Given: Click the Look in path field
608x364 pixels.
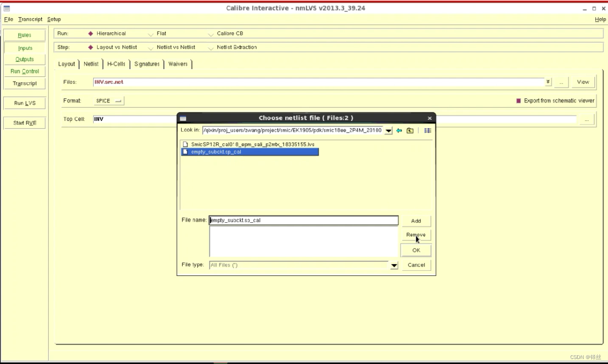Looking at the screenshot, I should pos(293,130).
